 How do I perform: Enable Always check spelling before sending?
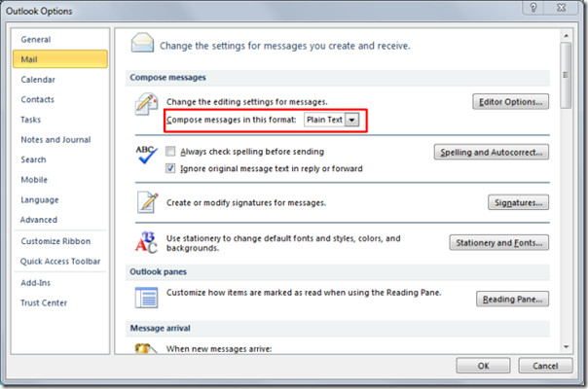(170, 151)
